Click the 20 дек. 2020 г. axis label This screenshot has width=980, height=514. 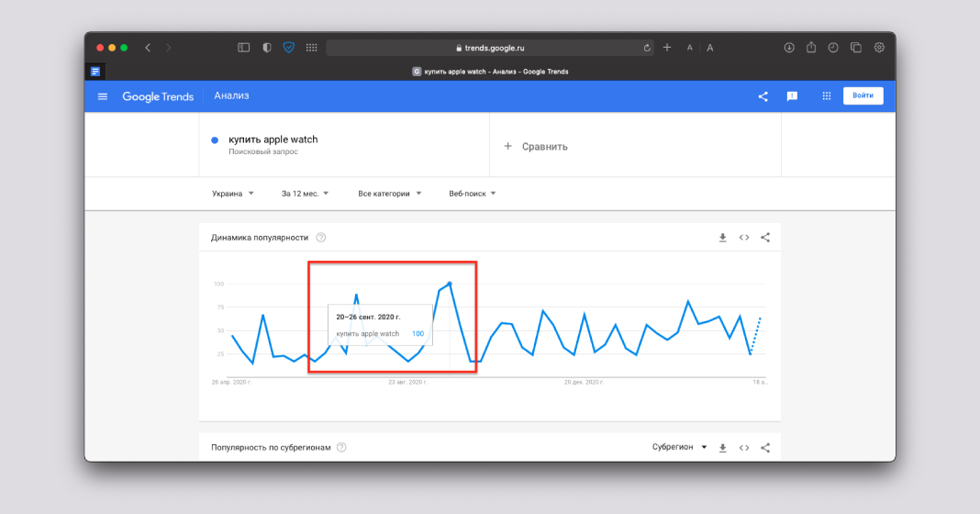coord(584,382)
